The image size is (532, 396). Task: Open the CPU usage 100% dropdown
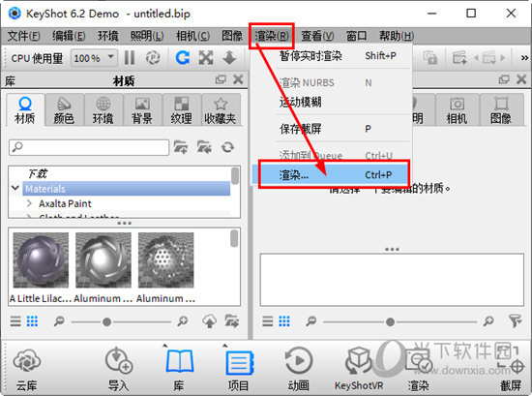coord(94,58)
